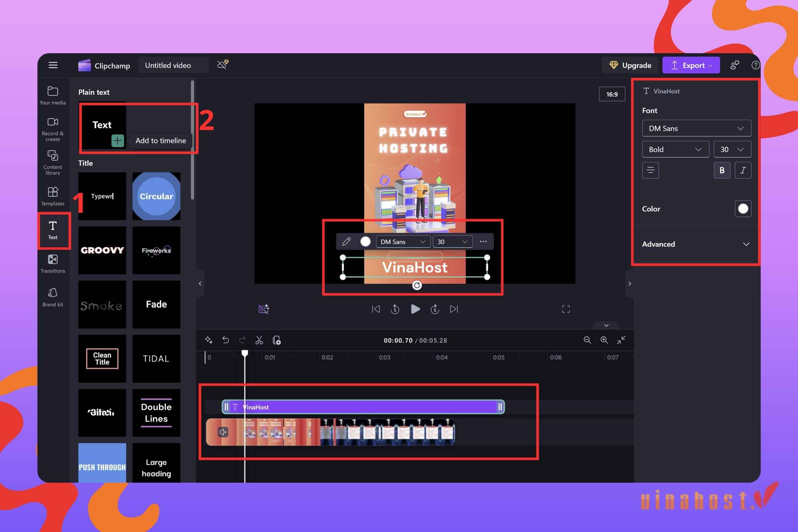Click the rotate handle below VinaHost text
The height and width of the screenshot is (532, 798).
417,286
